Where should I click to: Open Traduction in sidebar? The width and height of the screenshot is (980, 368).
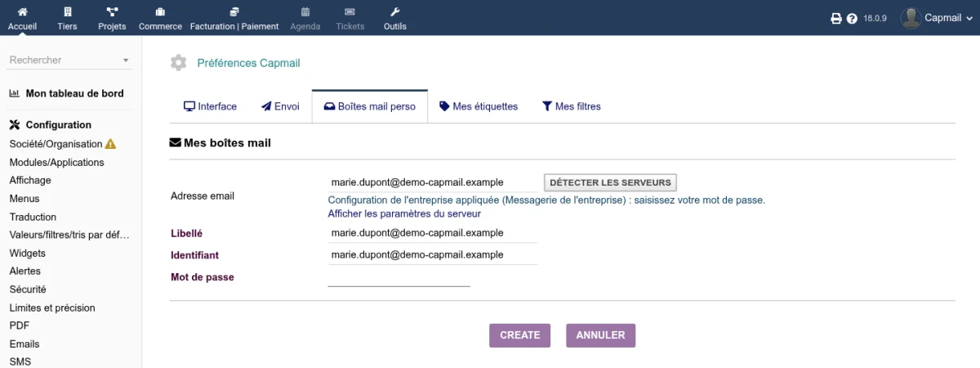coord(33,217)
